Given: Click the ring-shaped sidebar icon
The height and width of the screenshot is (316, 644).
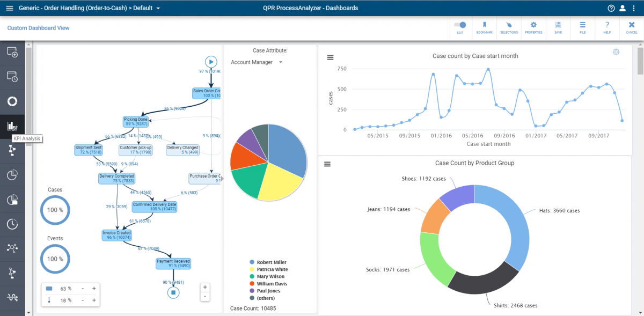Looking at the screenshot, I should [x=12, y=101].
